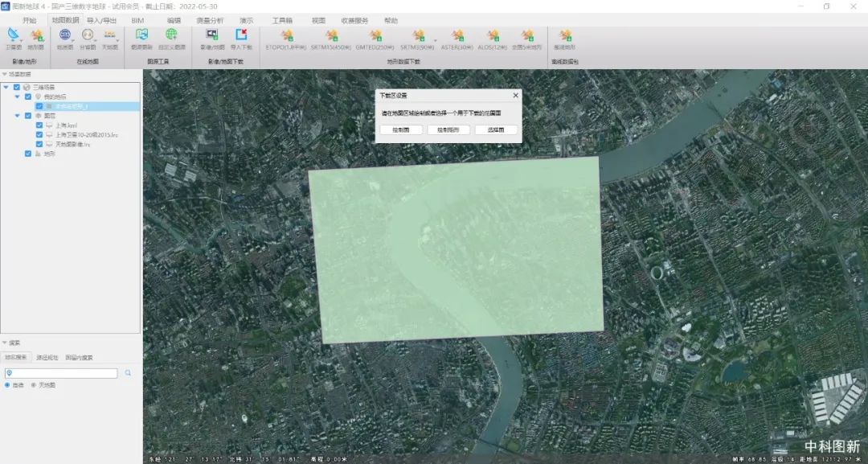
Task: Click the 绘制矩形 button in dialog
Action: pyautogui.click(x=448, y=129)
